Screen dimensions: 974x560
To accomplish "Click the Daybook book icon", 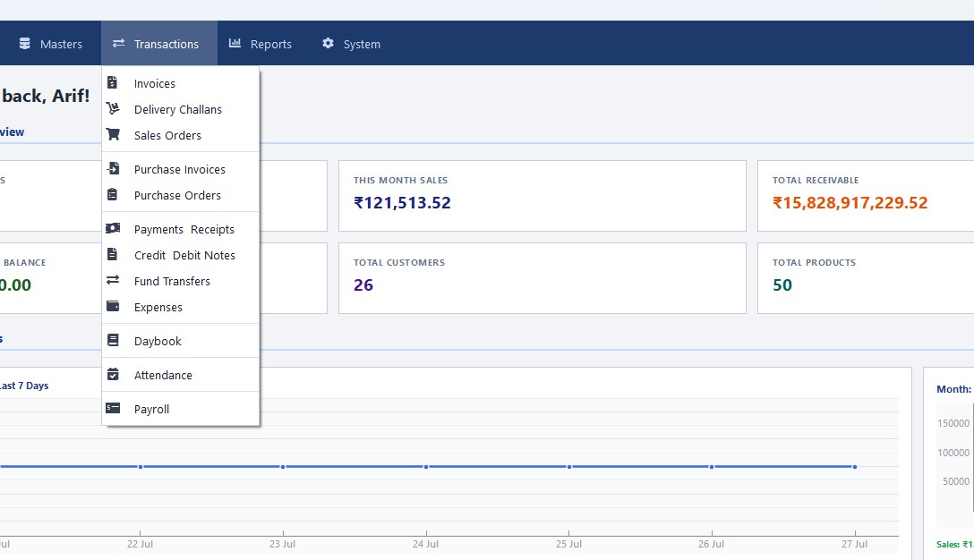I will click(113, 340).
